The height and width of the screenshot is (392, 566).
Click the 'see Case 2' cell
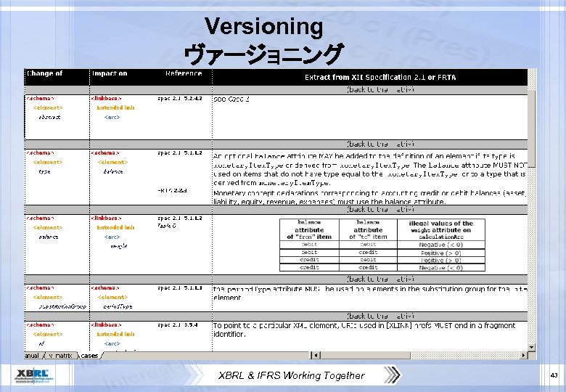point(231,99)
